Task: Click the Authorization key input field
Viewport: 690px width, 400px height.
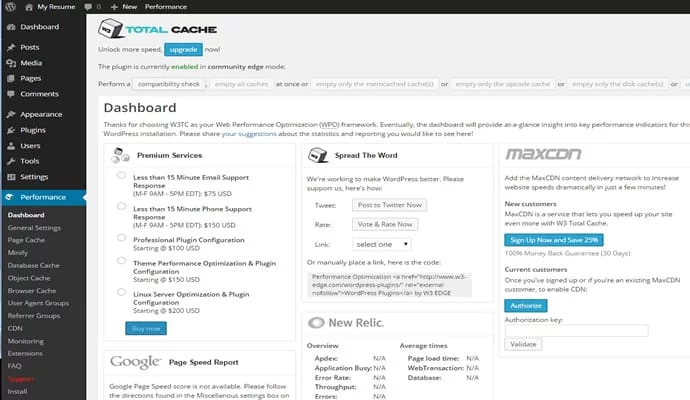Action: click(576, 330)
